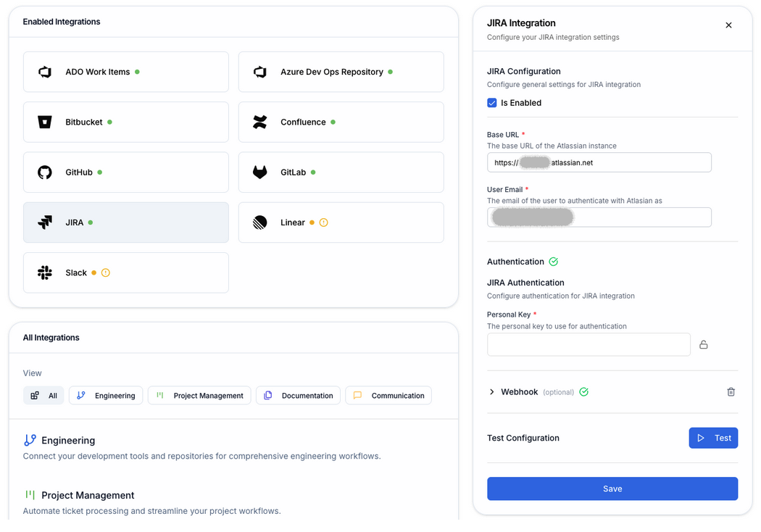Open the Slack integration card
761x532 pixels.
[125, 273]
